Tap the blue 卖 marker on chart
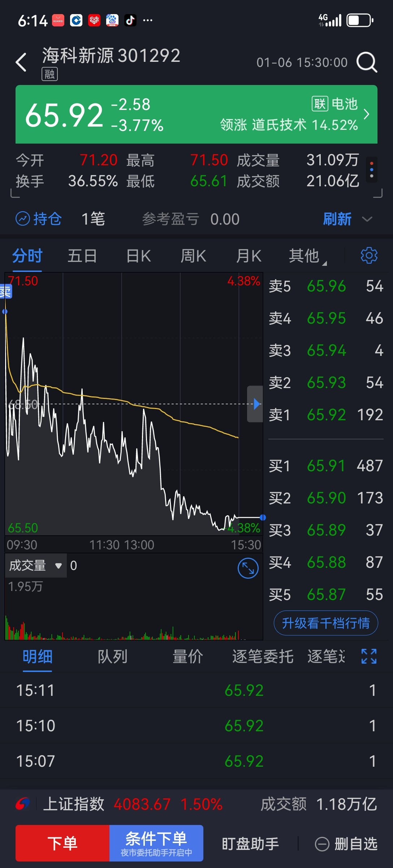This screenshot has width=393, height=868. pyautogui.click(x=6, y=291)
